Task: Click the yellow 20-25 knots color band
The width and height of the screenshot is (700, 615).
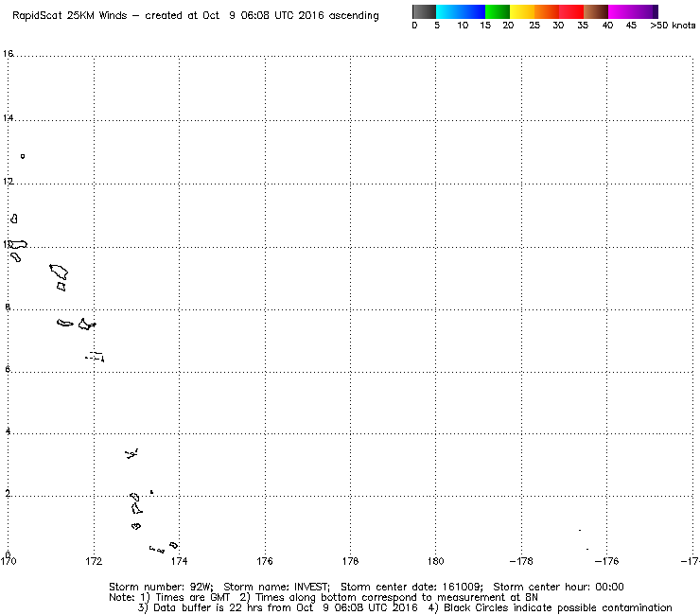Action: 522,11
